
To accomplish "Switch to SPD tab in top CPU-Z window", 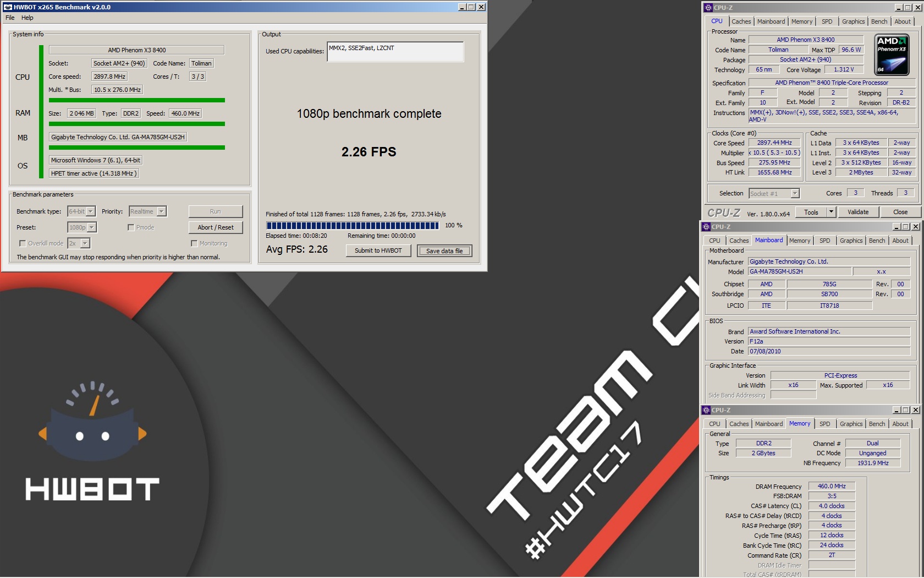I will click(x=827, y=21).
